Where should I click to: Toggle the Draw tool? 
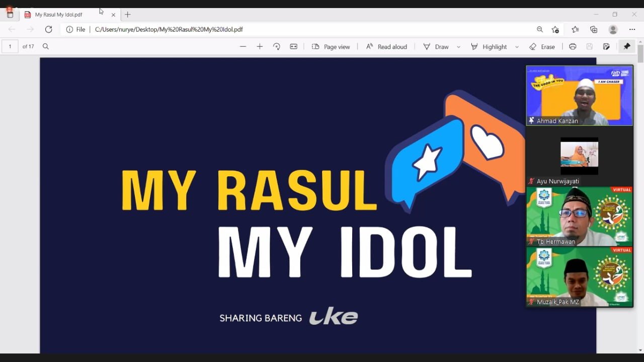[436, 46]
